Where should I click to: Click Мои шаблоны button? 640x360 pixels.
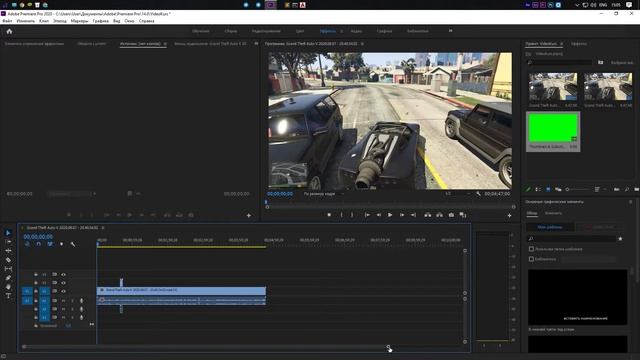pyautogui.click(x=550, y=227)
